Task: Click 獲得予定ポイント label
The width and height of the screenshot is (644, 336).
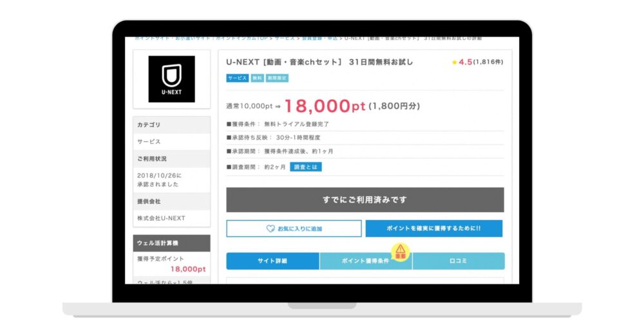Action: pos(160,259)
